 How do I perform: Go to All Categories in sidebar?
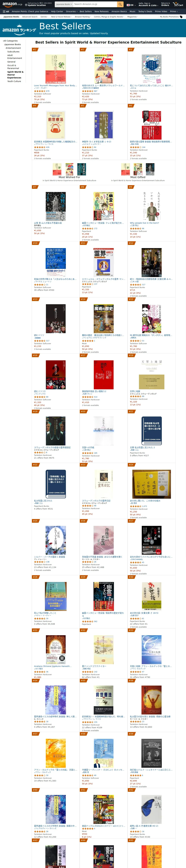point(10,41)
